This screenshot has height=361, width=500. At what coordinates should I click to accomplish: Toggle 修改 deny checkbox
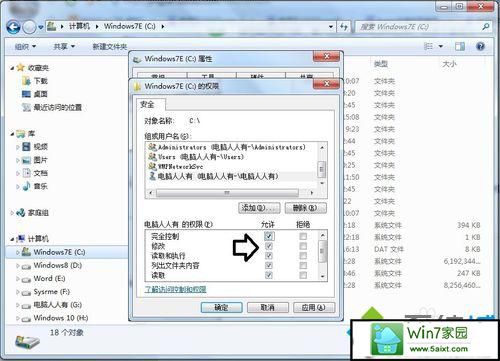coord(303,246)
